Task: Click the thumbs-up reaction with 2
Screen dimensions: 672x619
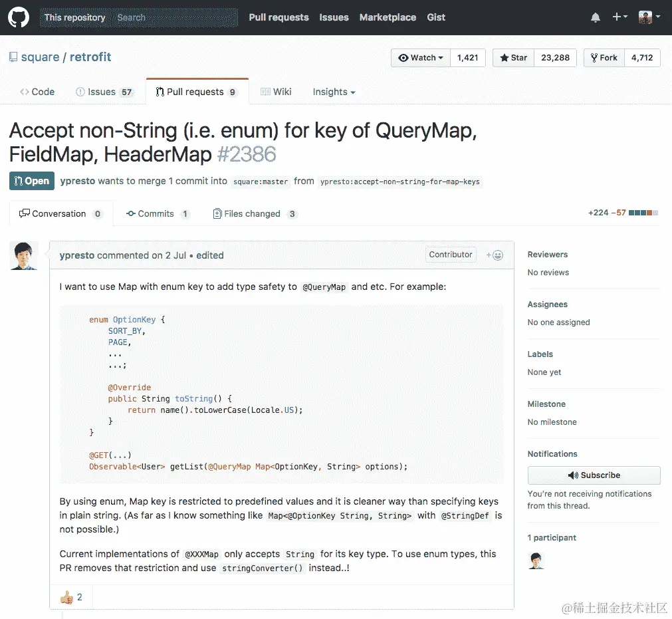Action: 71,597
